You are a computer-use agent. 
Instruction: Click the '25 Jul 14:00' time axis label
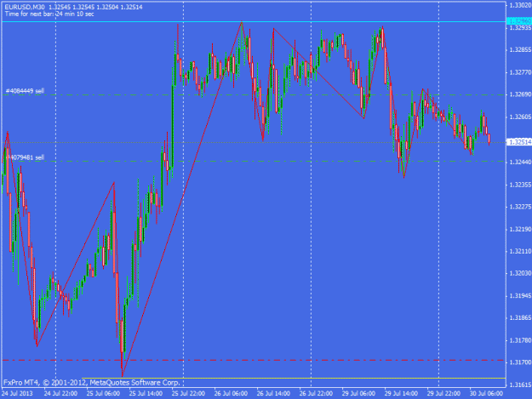146,393
